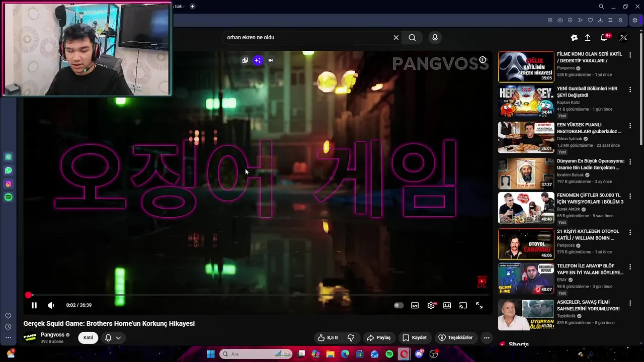Viewport: 644px width, 362px height.
Task: Open the Opera snapshot camera icon
Action: click(x=560, y=20)
